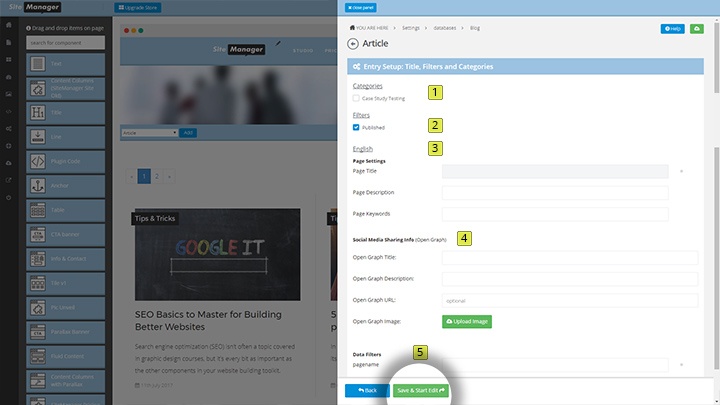Select the Tile v1 component

click(65, 283)
